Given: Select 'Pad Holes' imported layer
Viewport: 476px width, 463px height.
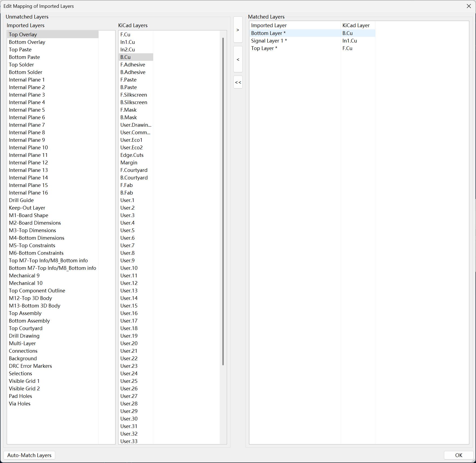Looking at the screenshot, I should 53,396.
